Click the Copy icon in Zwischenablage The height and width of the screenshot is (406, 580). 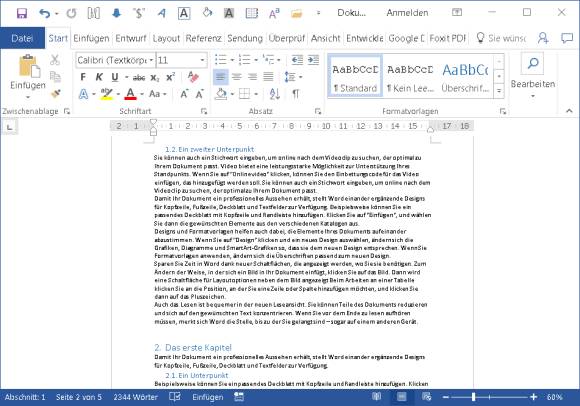pyautogui.click(x=55, y=77)
